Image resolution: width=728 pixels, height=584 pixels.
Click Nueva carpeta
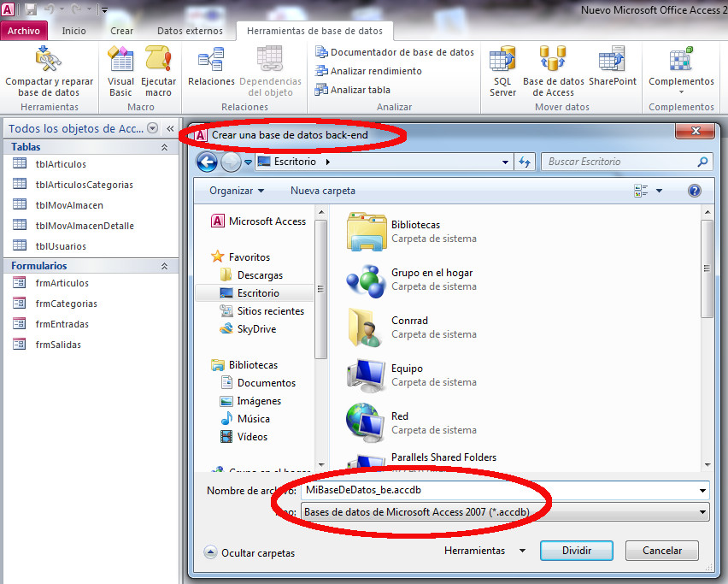(323, 191)
